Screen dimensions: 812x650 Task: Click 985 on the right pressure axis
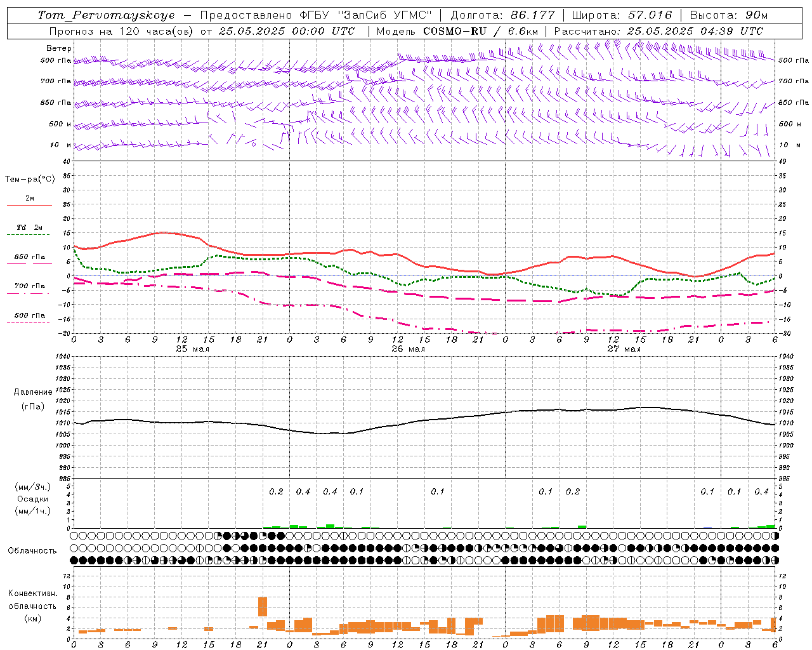point(786,479)
